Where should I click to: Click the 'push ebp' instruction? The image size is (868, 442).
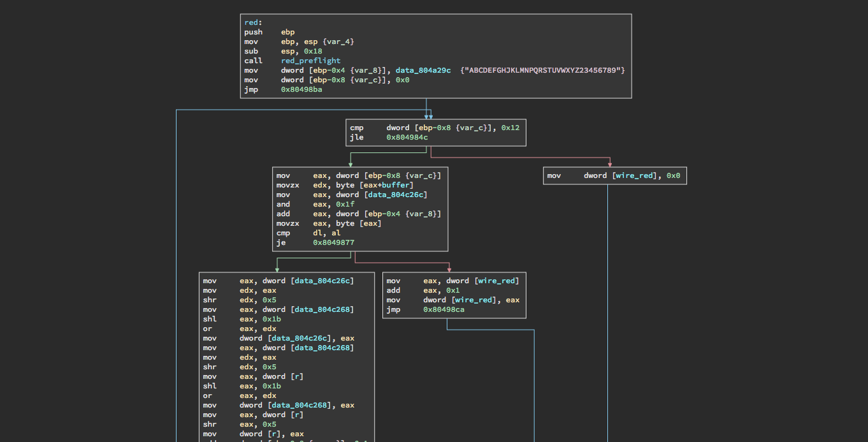[x=269, y=32]
